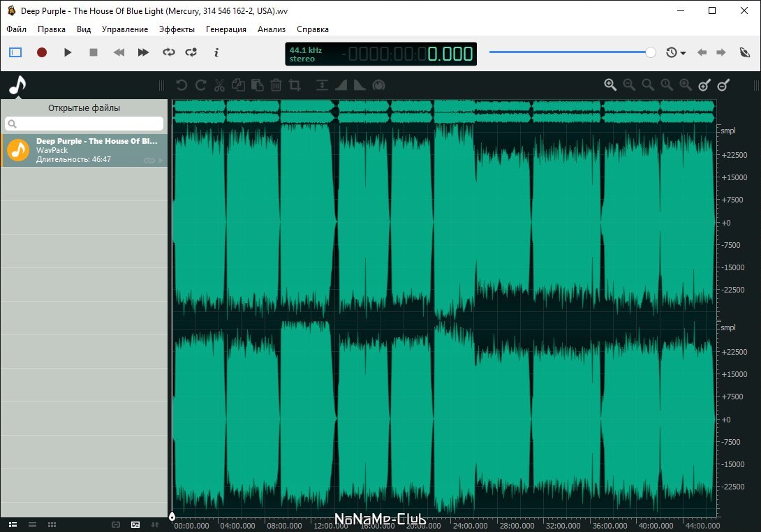Switch file list to compact lines view
The width and height of the screenshot is (761, 532).
[x=33, y=525]
